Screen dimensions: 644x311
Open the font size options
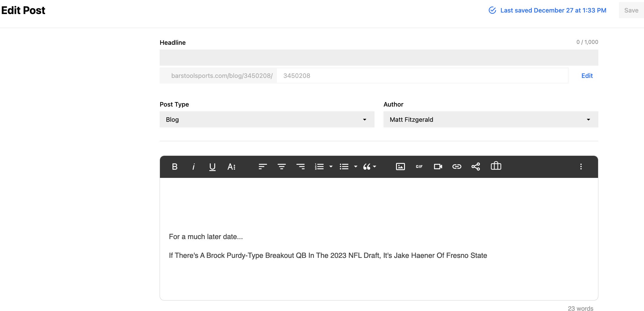point(231,167)
